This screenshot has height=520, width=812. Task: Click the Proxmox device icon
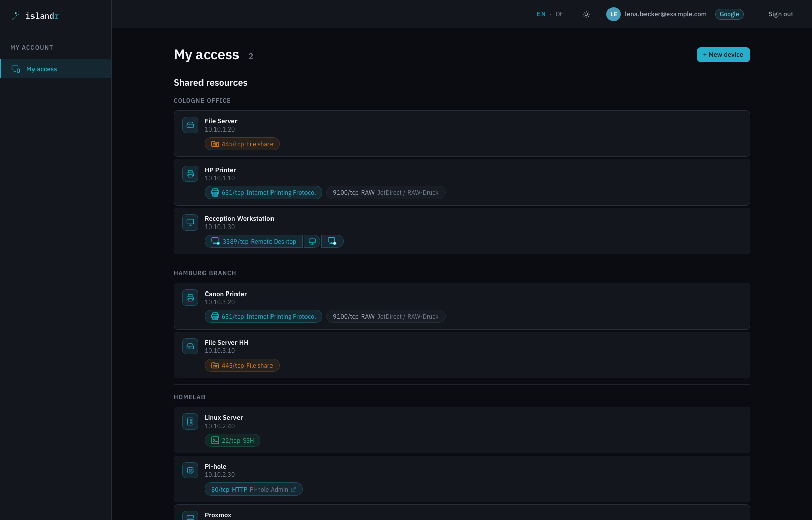point(190,515)
